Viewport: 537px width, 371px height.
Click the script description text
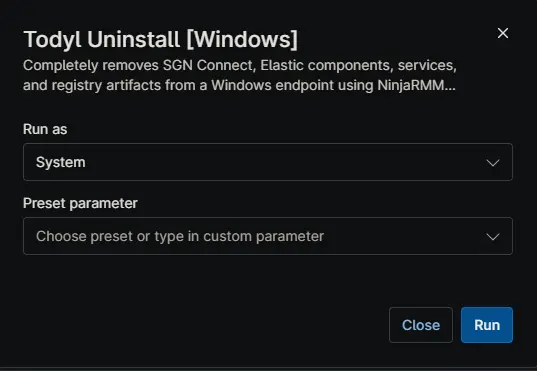pyautogui.click(x=239, y=75)
